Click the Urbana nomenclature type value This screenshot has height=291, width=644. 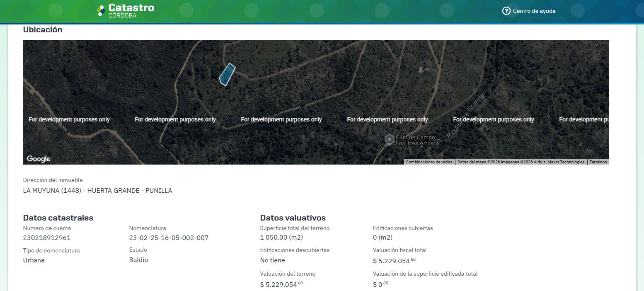(34, 260)
